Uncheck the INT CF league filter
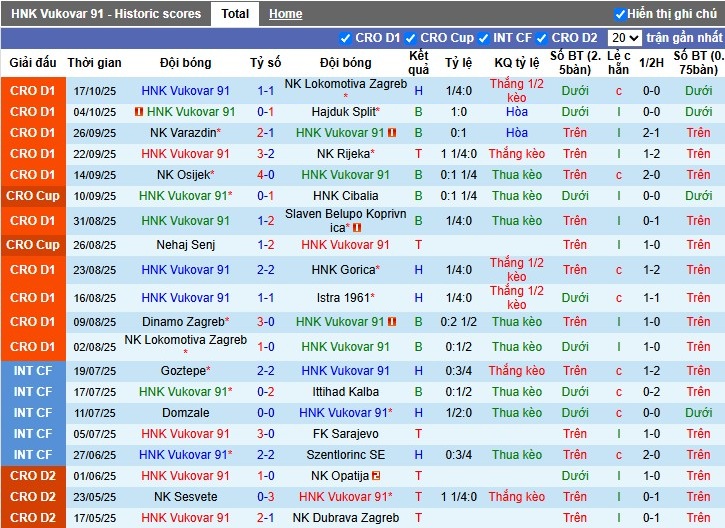Image resolution: width=725 pixels, height=528 pixels. [485, 38]
